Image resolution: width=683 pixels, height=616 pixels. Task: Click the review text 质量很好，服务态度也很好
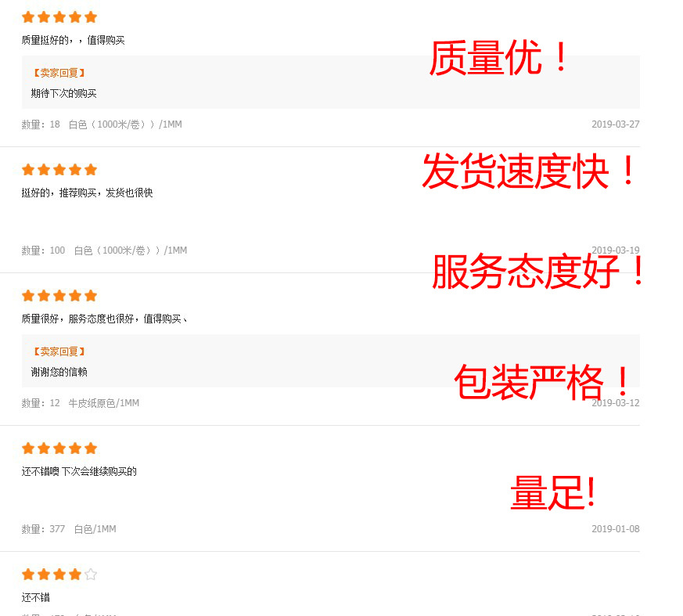(x=77, y=319)
